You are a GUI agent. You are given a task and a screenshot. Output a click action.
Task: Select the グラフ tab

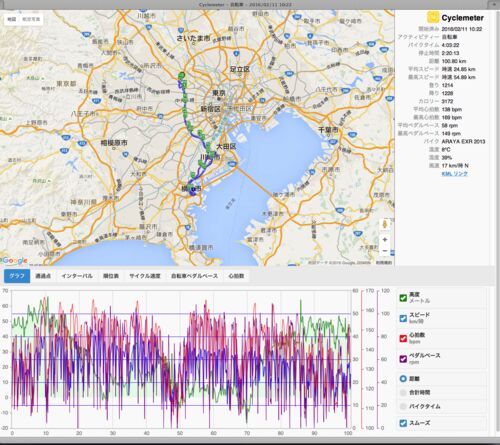pyautogui.click(x=17, y=276)
